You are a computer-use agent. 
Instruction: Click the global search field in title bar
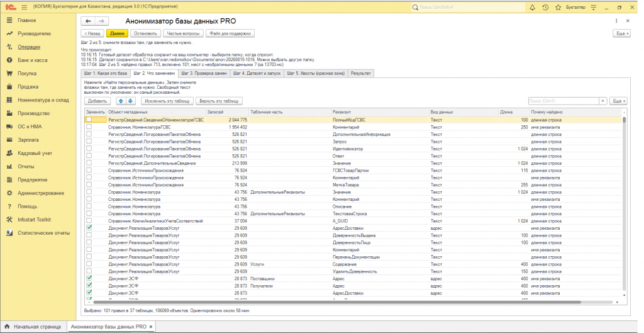[468, 8]
